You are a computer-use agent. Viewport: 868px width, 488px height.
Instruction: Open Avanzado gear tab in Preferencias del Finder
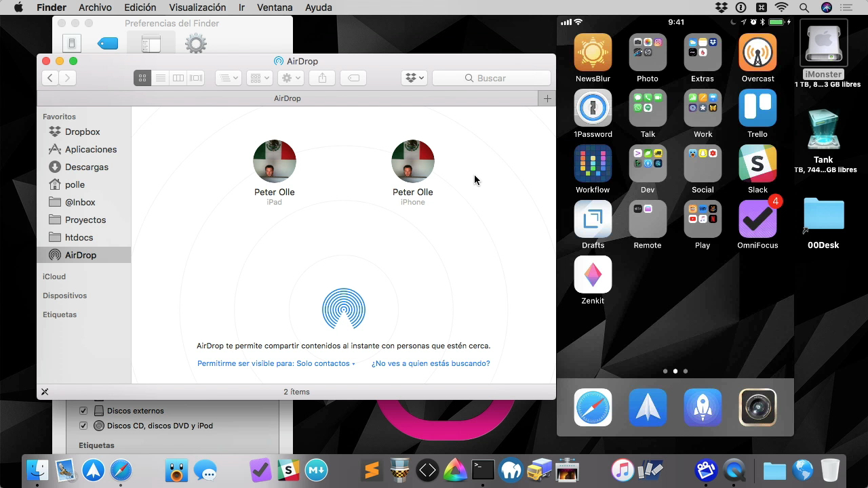(x=196, y=44)
